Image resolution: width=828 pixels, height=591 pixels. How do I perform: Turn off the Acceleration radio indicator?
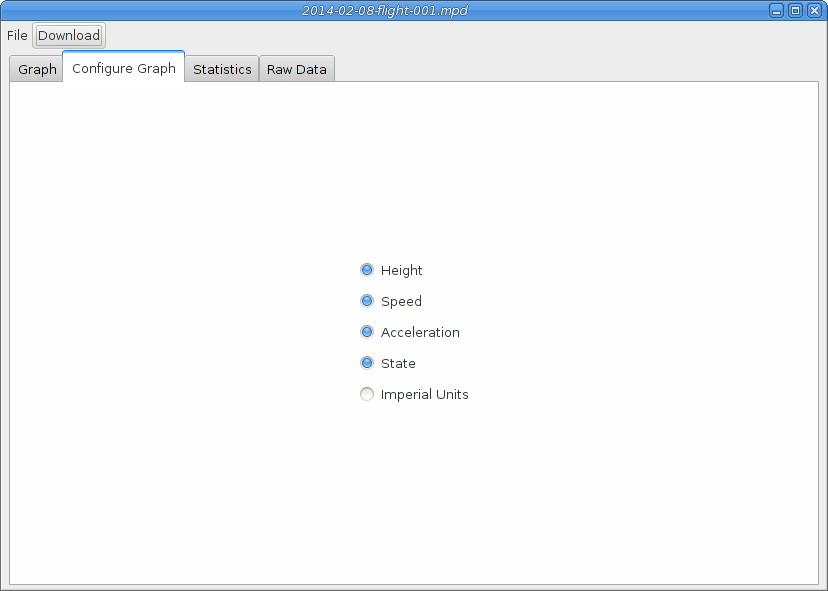(x=367, y=332)
